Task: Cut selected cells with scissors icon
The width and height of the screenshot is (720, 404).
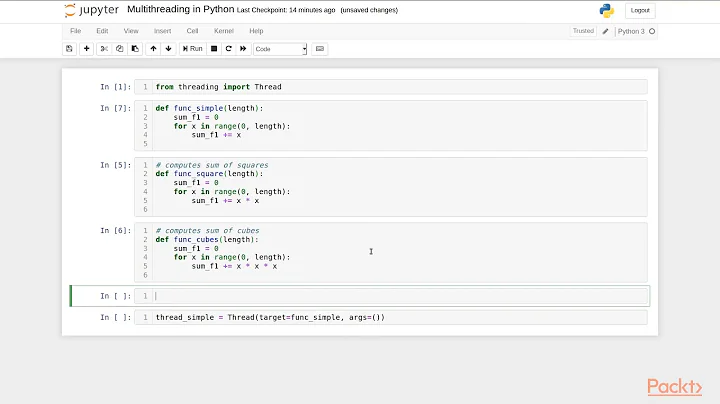Action: click(x=104, y=49)
